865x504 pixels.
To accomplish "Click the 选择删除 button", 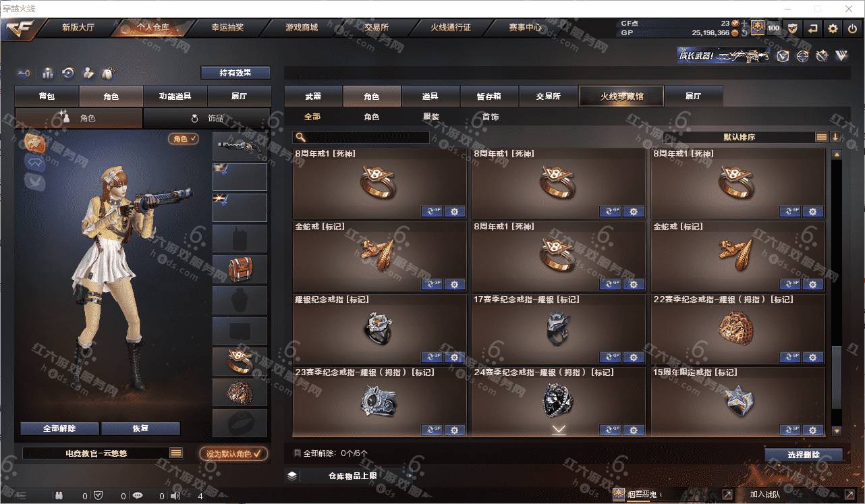I will [x=804, y=455].
